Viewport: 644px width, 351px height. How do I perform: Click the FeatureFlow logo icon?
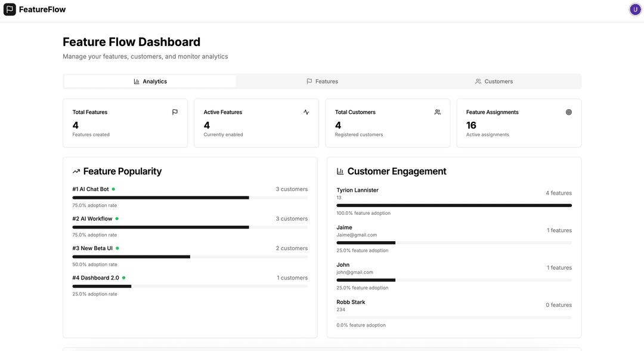click(9, 9)
